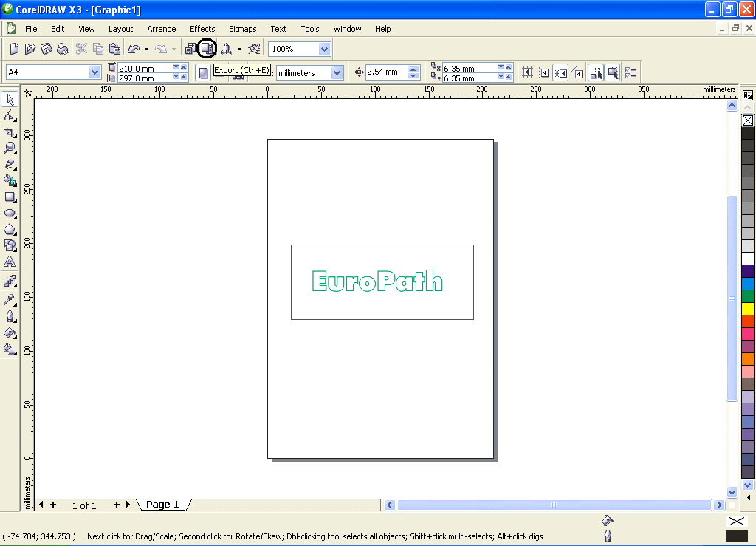Select the Text tool
The image size is (756, 546).
[10, 262]
